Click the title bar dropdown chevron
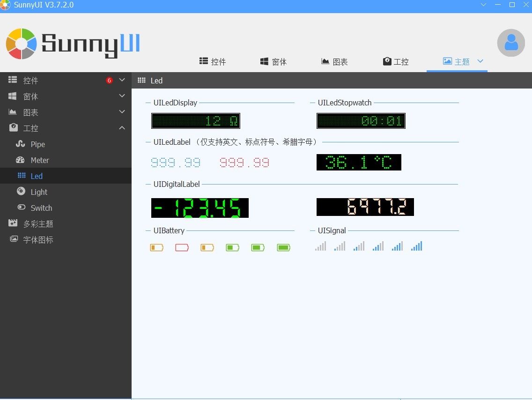The height and width of the screenshot is (400, 532). tap(484, 5)
